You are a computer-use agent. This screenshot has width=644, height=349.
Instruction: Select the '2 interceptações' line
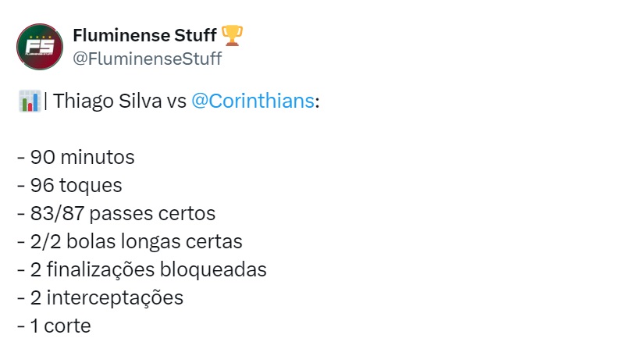[100, 298]
